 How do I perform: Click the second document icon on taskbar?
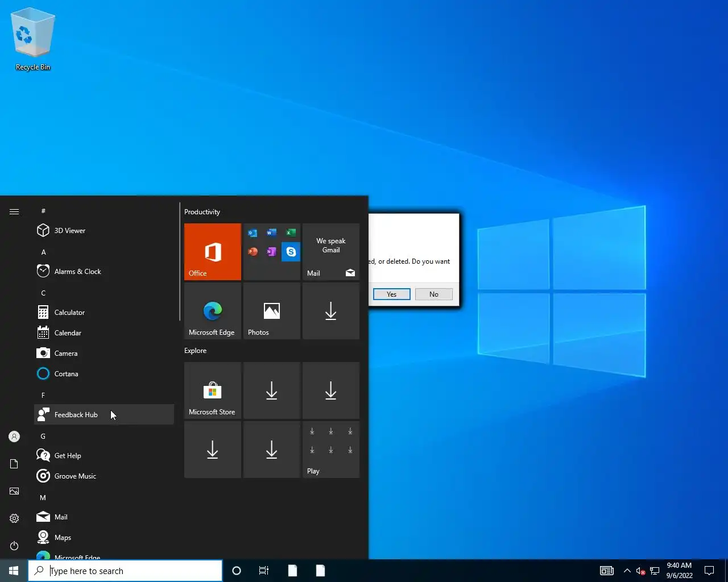[320, 571]
